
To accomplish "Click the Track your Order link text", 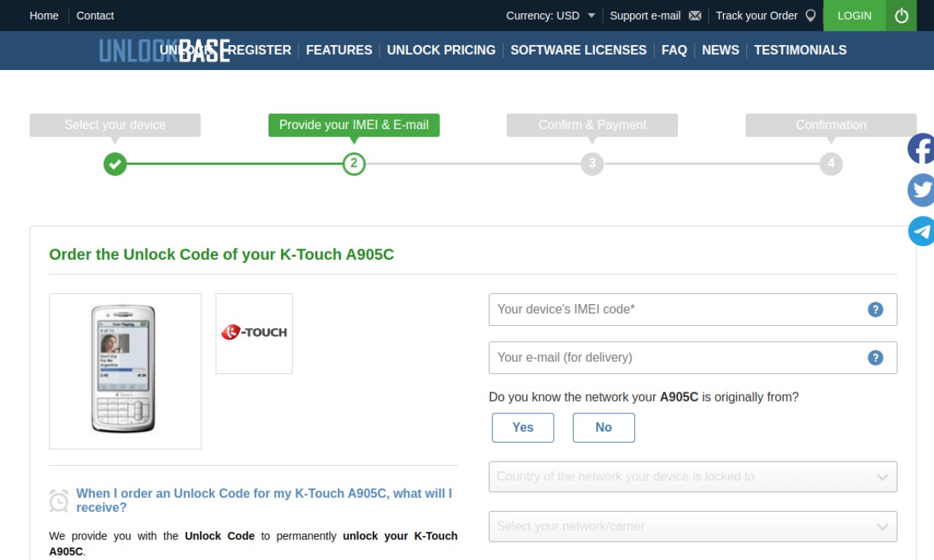I will click(x=757, y=15).
